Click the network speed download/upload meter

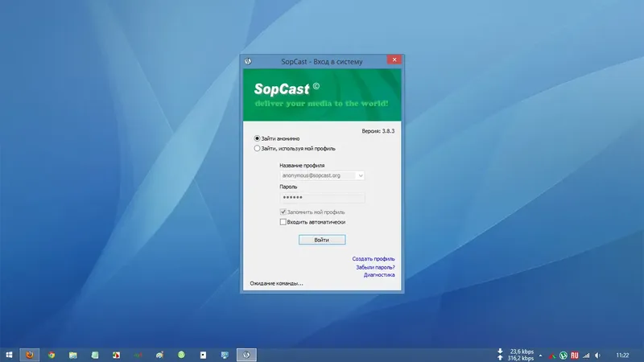515,355
